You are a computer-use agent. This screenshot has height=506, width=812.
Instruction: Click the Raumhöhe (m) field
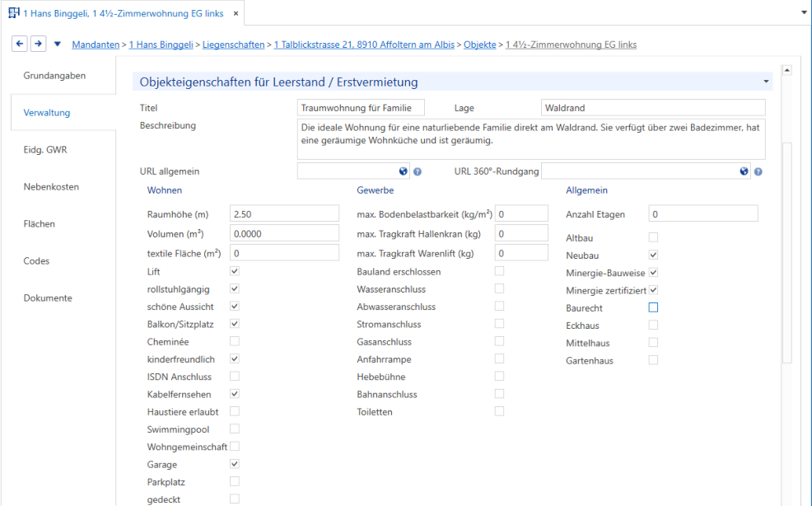(284, 214)
